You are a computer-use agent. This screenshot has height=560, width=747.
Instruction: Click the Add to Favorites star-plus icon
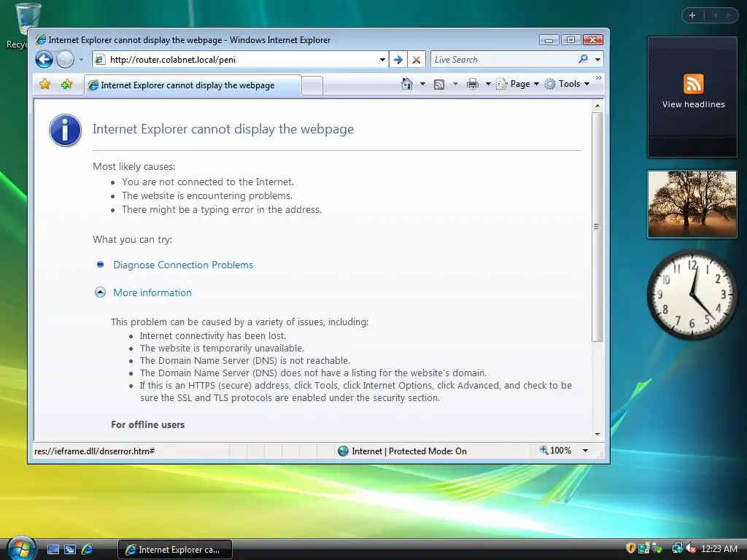click(x=66, y=85)
